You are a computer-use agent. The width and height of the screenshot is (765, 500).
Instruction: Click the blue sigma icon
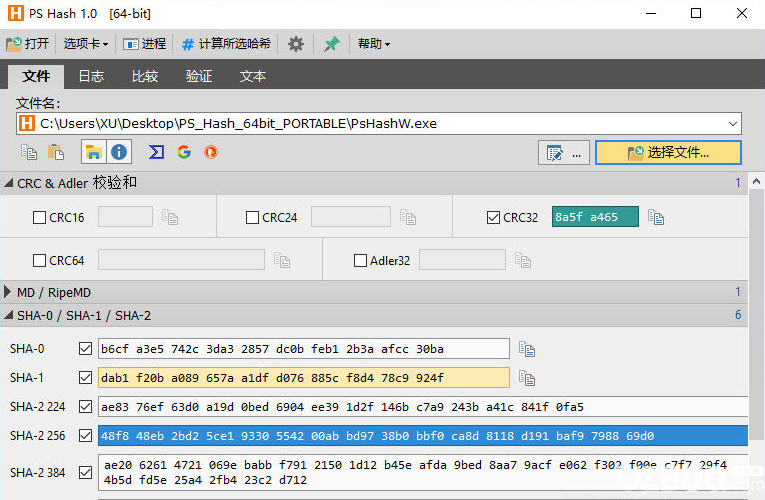click(156, 152)
